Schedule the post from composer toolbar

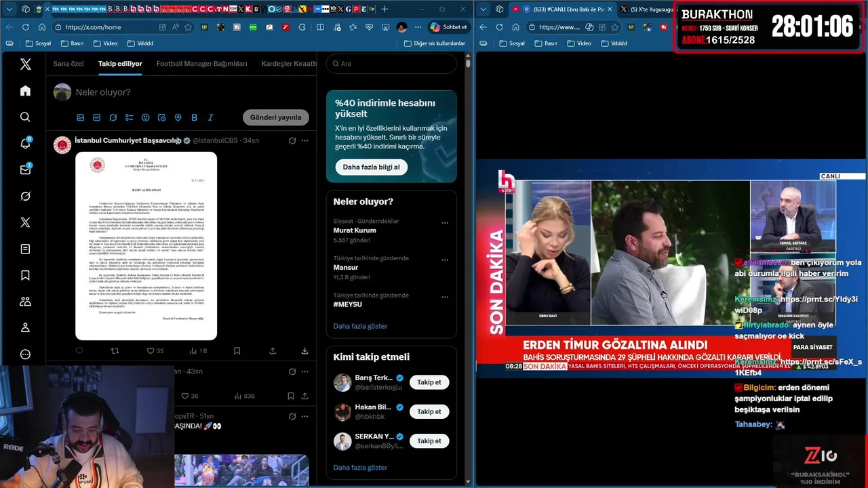pyautogui.click(x=161, y=117)
